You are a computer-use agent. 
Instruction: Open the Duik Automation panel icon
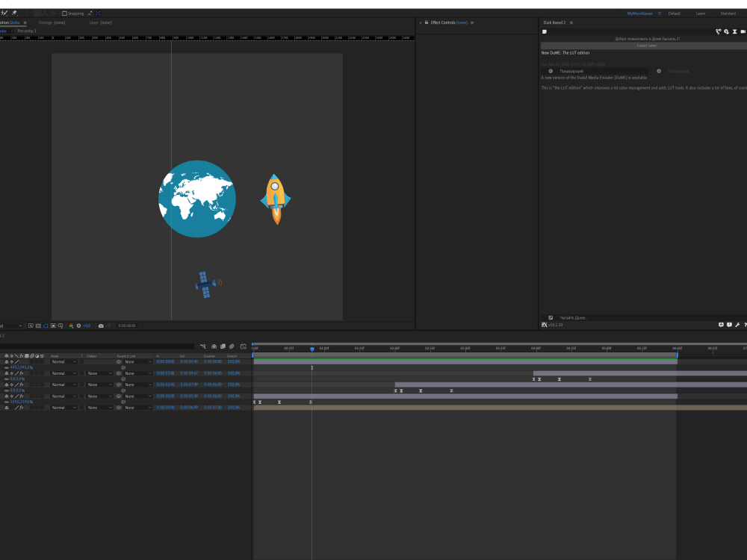pyautogui.click(x=727, y=31)
